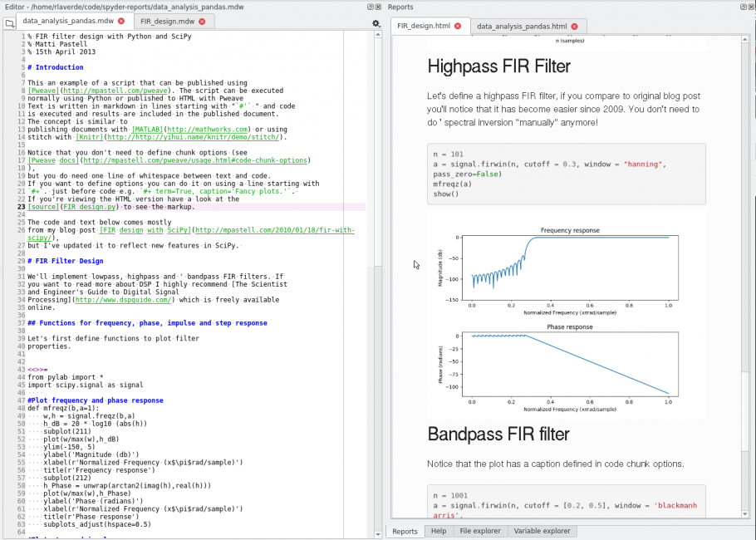Open the data_analysis_pandas.html report tab
The image size is (756, 540).
point(523,27)
